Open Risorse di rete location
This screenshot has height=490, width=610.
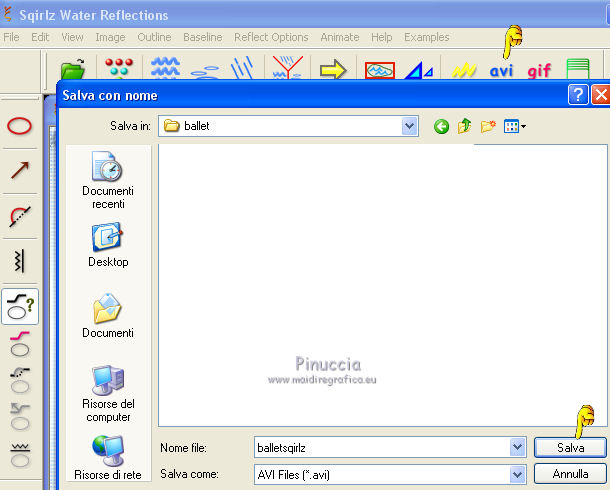point(108,458)
